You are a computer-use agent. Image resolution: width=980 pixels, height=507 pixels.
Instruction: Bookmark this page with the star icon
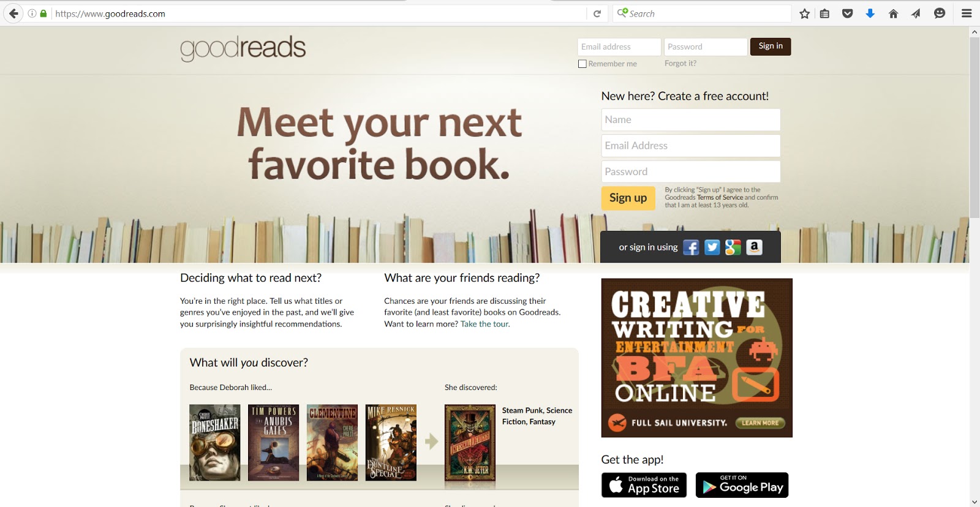point(804,13)
